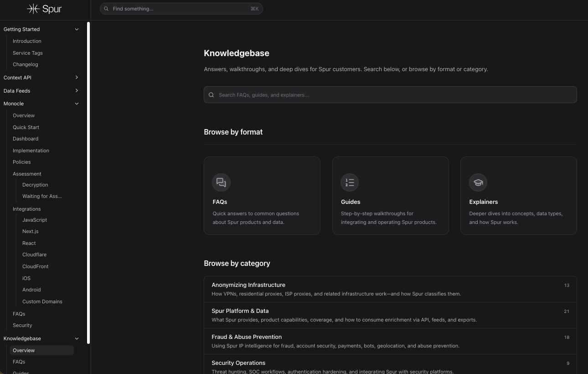
Task: Open the Guides format card
Action: 391,196
